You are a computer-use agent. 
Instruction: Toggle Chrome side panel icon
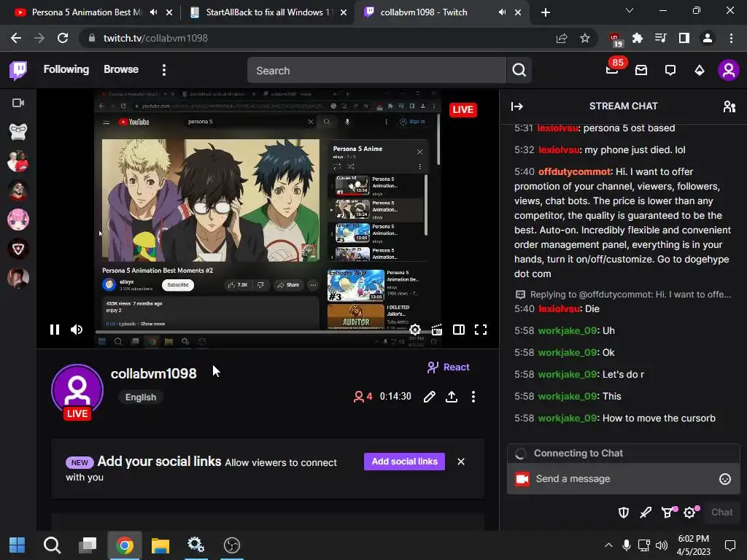(x=684, y=38)
